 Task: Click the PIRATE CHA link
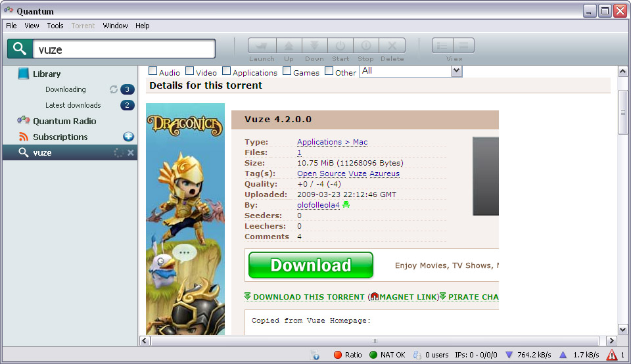pos(473,297)
